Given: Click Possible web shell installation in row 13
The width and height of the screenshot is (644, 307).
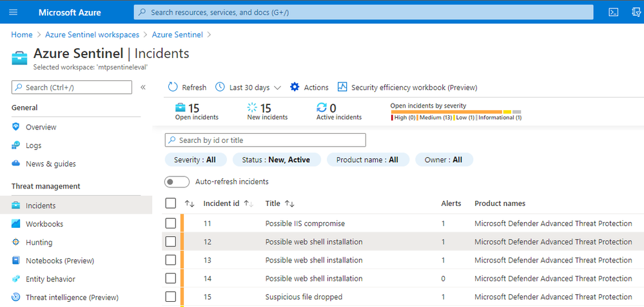Looking at the screenshot, I should (314, 260).
